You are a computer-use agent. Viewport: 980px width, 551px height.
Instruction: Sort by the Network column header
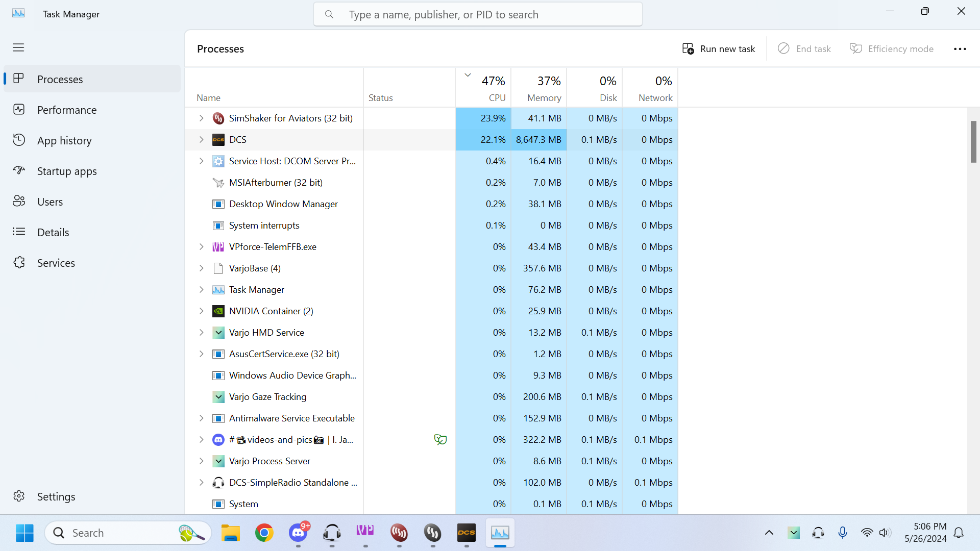coord(650,87)
